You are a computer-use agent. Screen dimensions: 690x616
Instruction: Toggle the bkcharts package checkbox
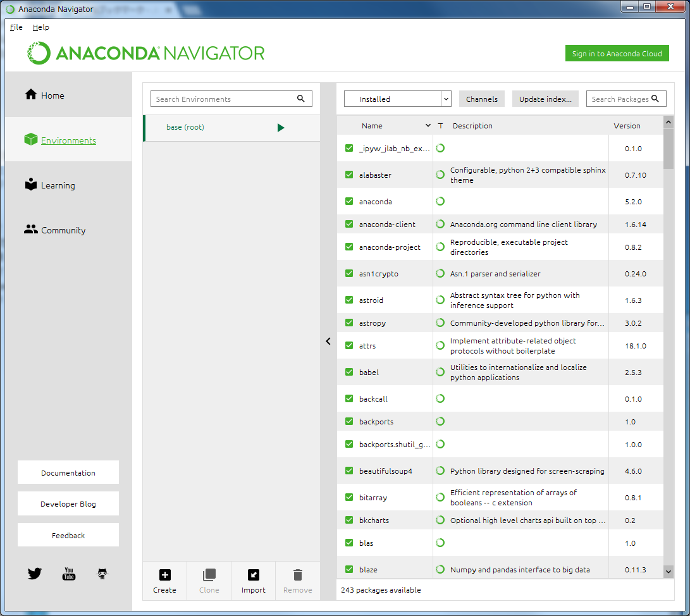click(349, 520)
